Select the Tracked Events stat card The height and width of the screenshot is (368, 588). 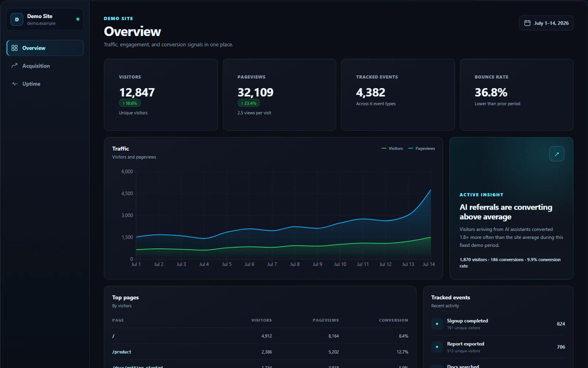398,95
